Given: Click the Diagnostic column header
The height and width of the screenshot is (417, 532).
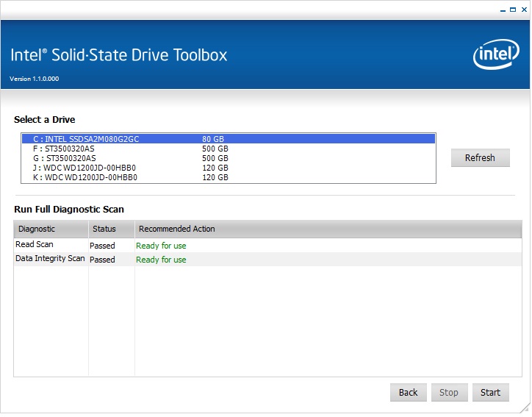Looking at the screenshot, I should click(x=51, y=229).
